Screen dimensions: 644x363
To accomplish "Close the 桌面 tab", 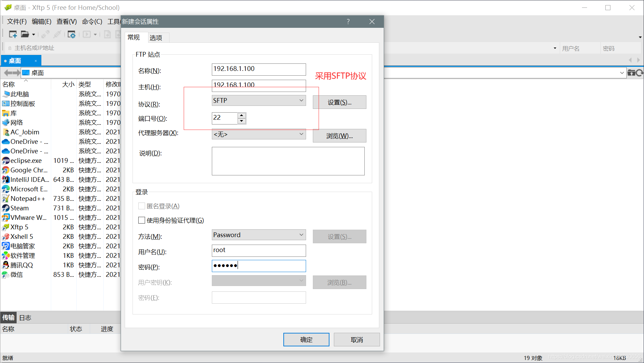I will (x=36, y=61).
